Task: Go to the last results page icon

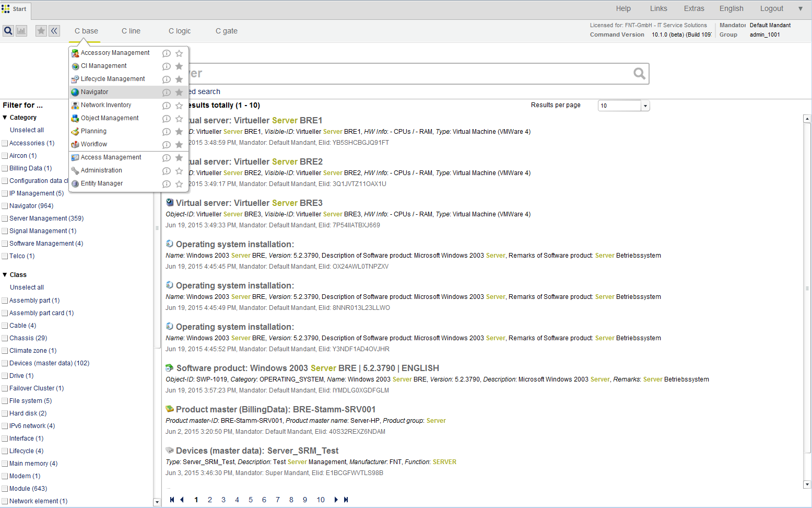Action: coord(346,500)
